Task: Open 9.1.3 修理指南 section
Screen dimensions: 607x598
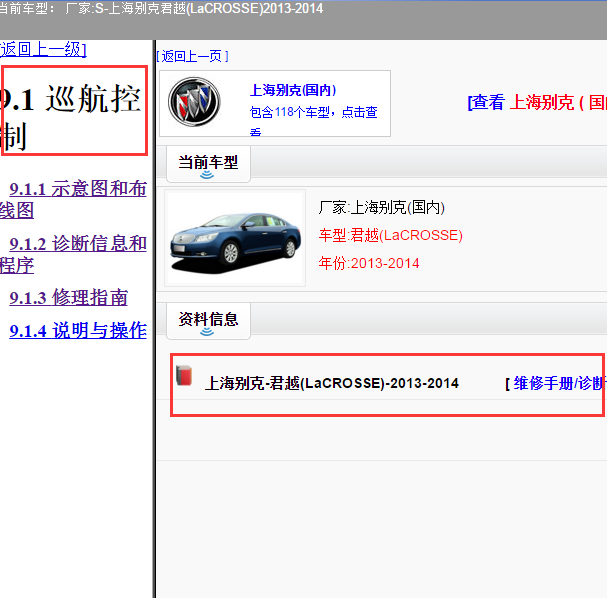Action: [x=69, y=298]
